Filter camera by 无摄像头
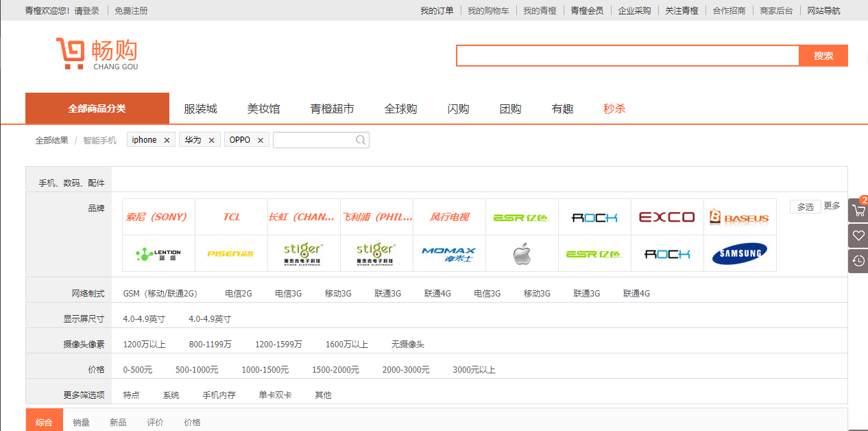The image size is (868, 431). (408, 344)
